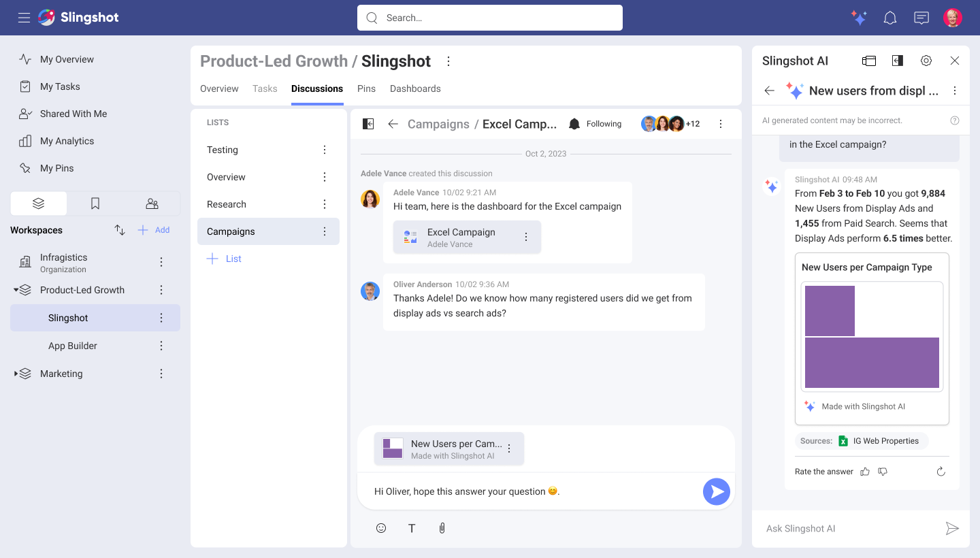Open options for Slingshot workspace item
The image size is (980, 558).
pos(161,318)
